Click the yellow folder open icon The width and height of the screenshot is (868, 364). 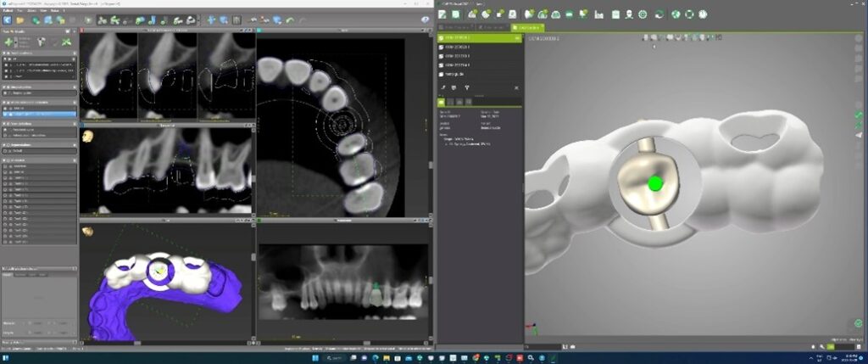tap(20, 20)
